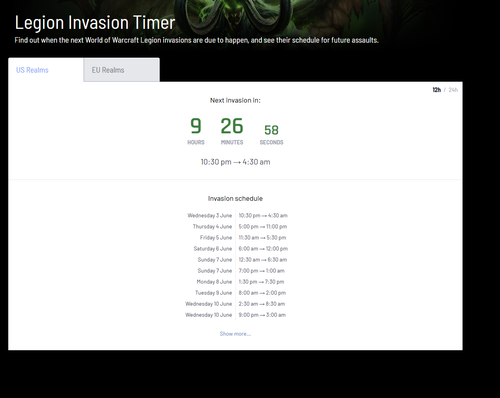
Task: Select the Saturday 6 June date
Action: point(213,249)
